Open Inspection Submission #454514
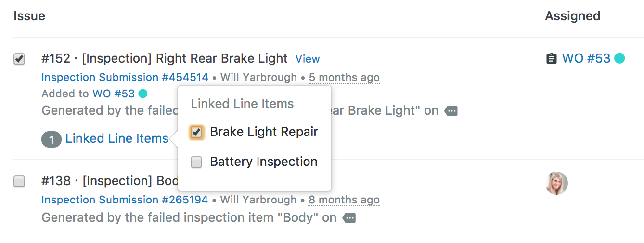This screenshot has width=644, height=243. 125,77
